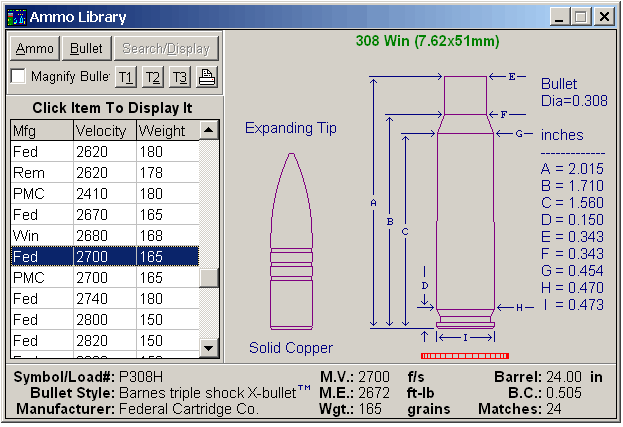This screenshot has height=427, width=623.
Task: Click velocity cell 2740
Action: click(x=105, y=299)
